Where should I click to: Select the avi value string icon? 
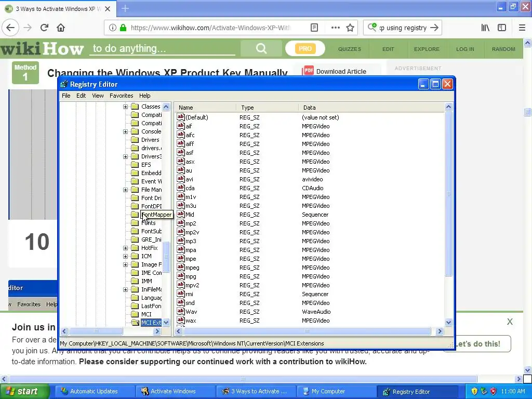181,179
